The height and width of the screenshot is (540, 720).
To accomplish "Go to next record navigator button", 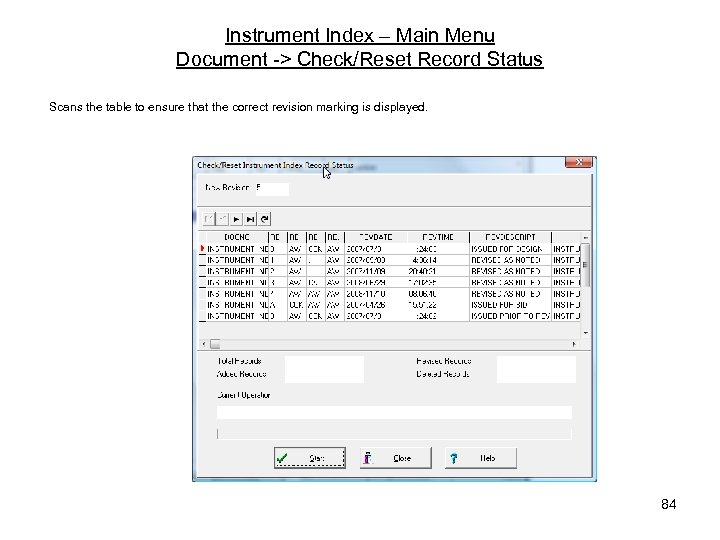I will point(236,219).
